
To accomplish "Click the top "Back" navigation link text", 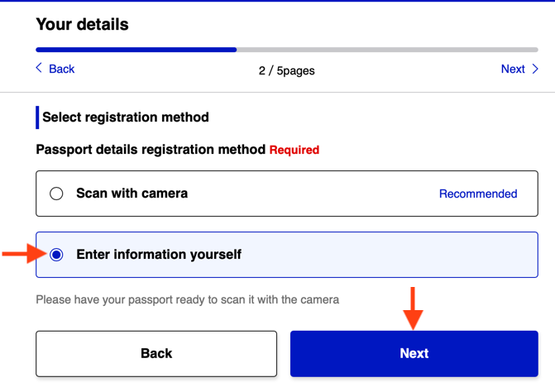I will [x=62, y=69].
